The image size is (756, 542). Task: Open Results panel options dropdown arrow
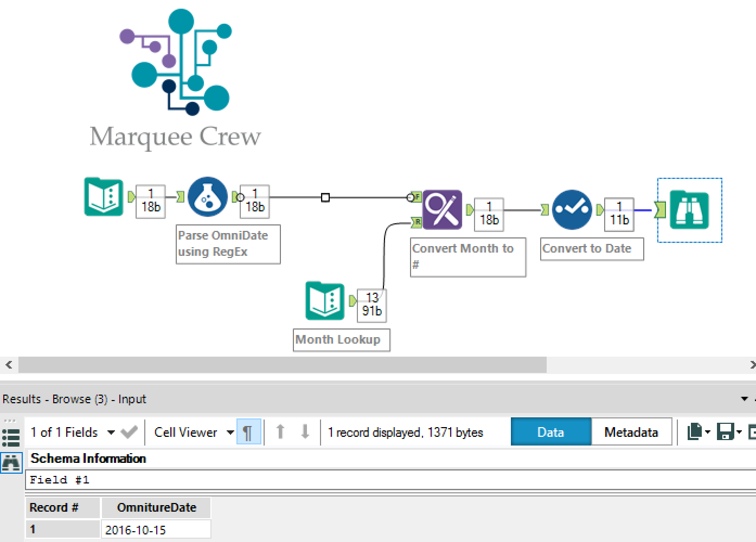744,399
